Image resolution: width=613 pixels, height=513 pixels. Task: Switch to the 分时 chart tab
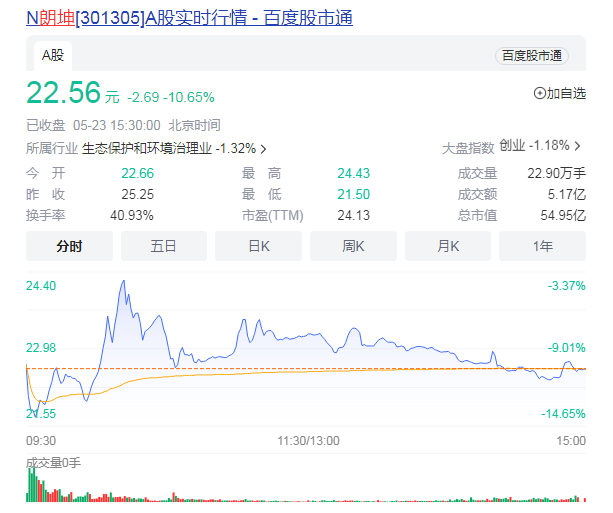[69, 246]
